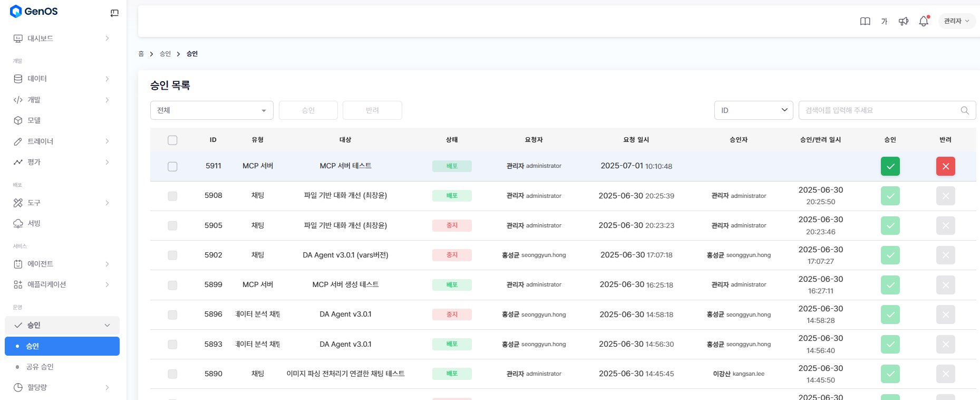980x400 pixels.
Task: Click the search keyword input field
Action: 878,110
